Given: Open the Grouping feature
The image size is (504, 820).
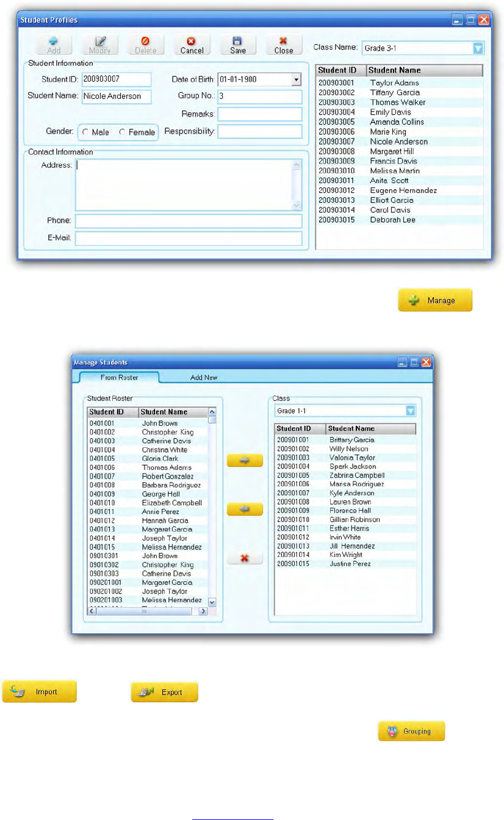Looking at the screenshot, I should (411, 731).
